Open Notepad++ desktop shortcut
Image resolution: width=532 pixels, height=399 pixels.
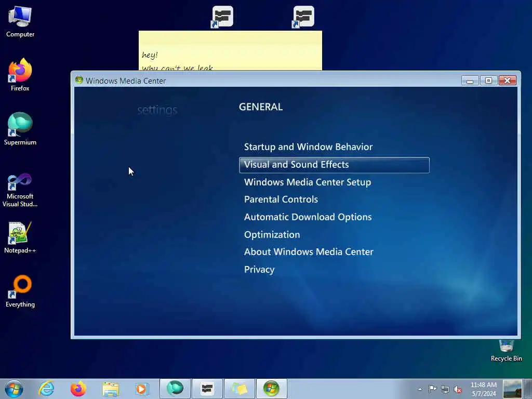pos(20,237)
